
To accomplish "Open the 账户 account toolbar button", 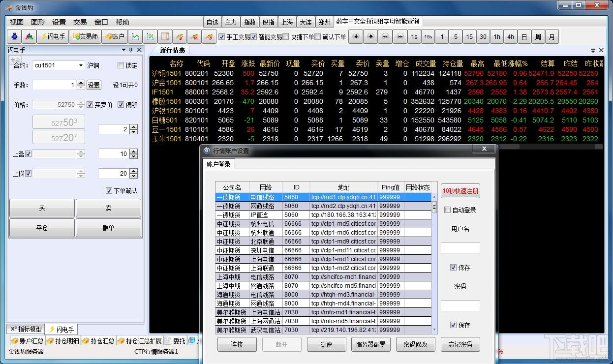I will point(115,36).
